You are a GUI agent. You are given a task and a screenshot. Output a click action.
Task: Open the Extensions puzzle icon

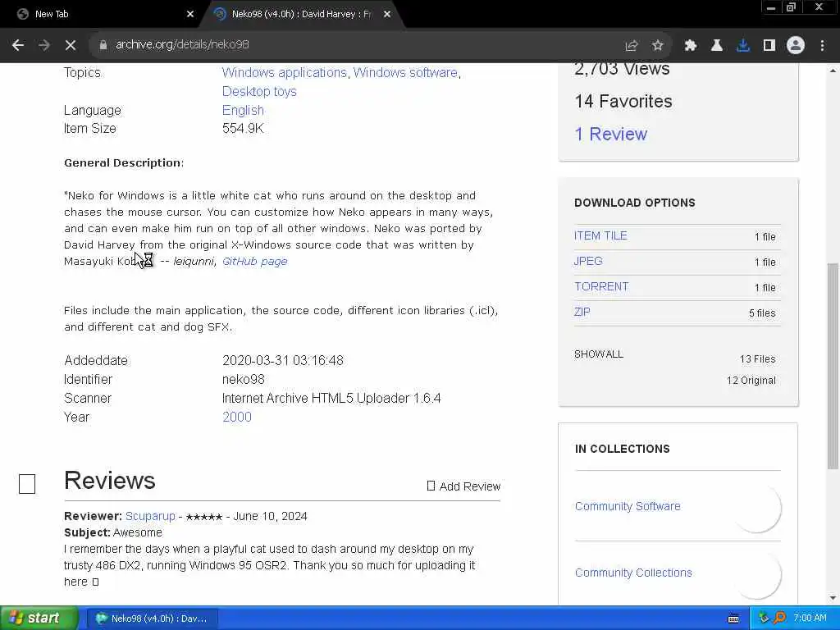coord(691,46)
